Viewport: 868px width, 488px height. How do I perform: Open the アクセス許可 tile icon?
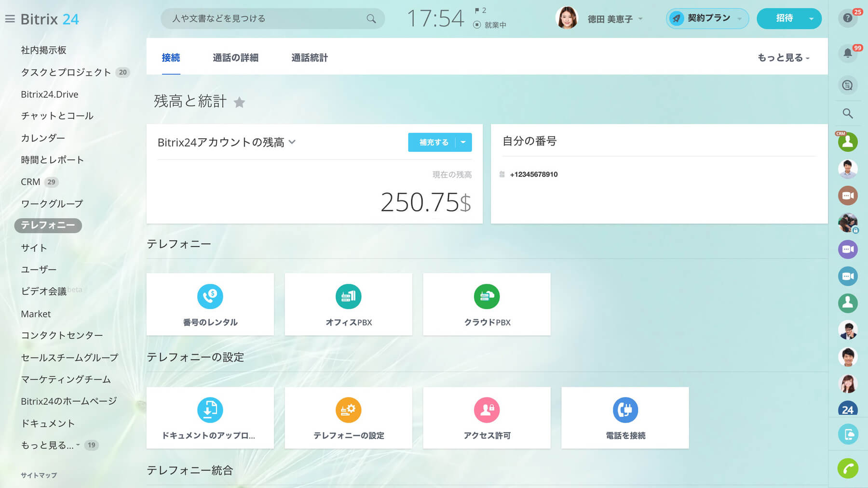[487, 410]
